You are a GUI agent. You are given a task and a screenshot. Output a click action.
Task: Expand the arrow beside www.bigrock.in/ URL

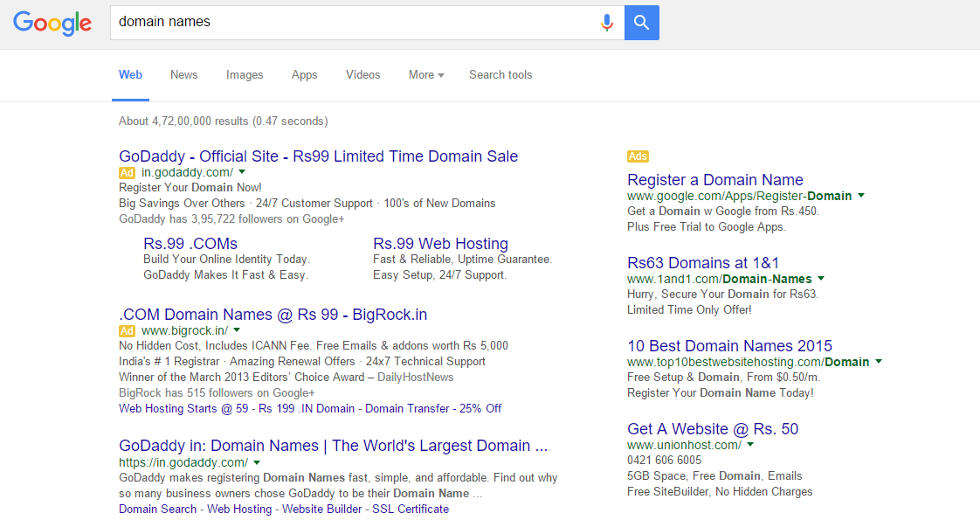238,330
